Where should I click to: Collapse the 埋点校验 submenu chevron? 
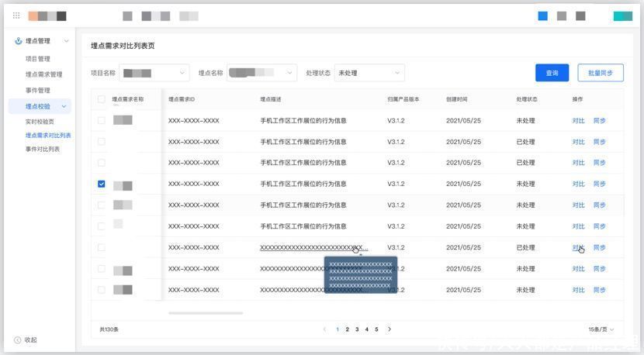[x=64, y=106]
